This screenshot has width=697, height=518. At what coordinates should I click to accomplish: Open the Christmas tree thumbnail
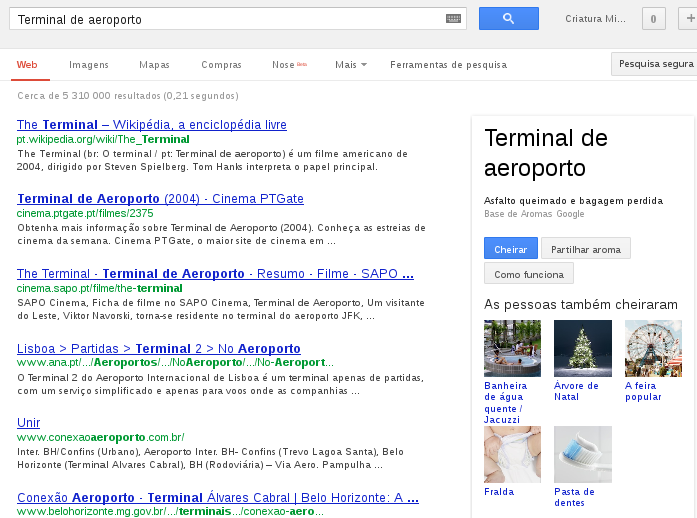coord(583,348)
